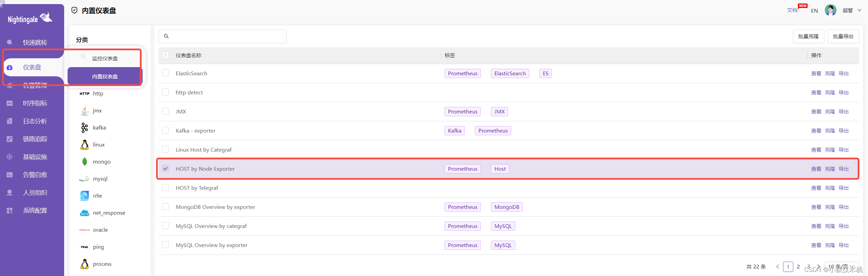
Task: Select the oracle category icon
Action: point(84,230)
